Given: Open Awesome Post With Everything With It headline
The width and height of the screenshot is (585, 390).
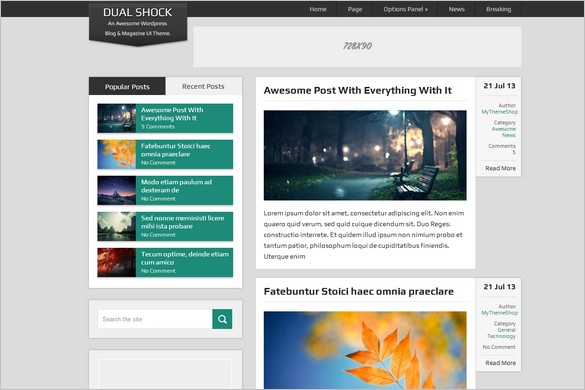Looking at the screenshot, I should tap(357, 90).
